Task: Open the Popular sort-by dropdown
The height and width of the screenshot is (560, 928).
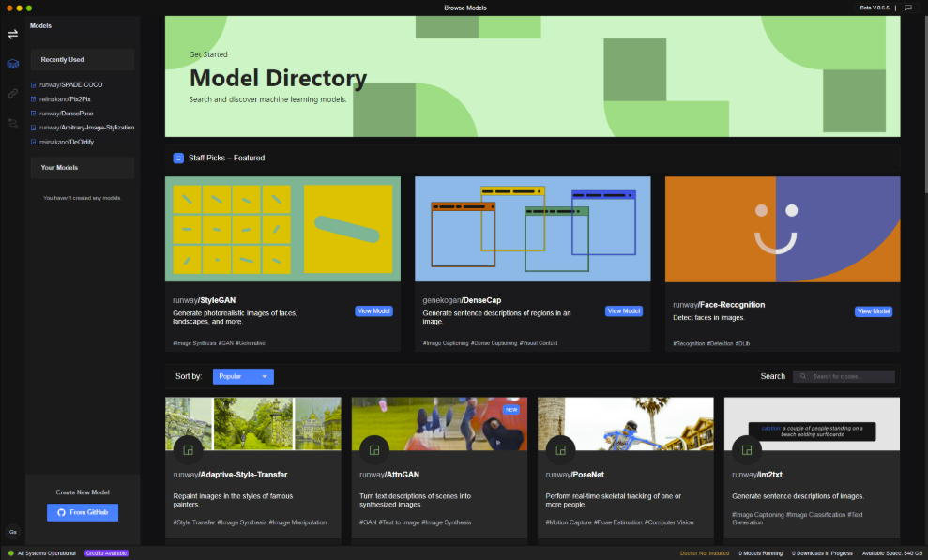Action: 243,376
